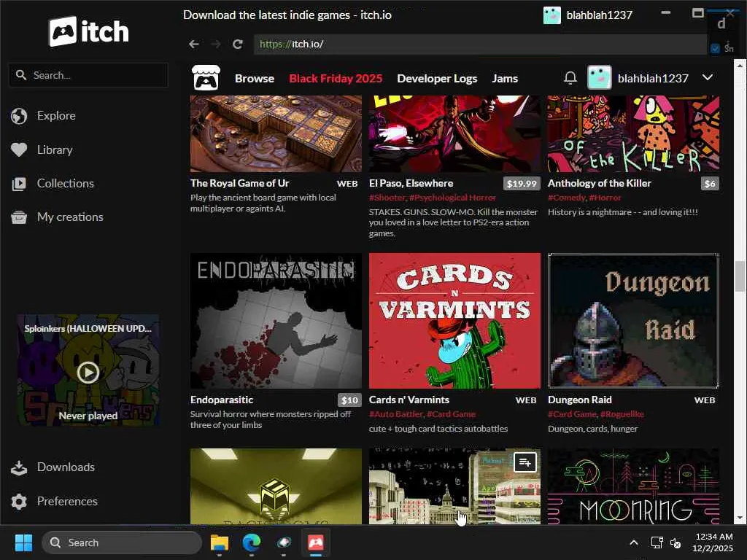Play the Sploinkers game button
This screenshot has height=560, width=747.
[88, 373]
